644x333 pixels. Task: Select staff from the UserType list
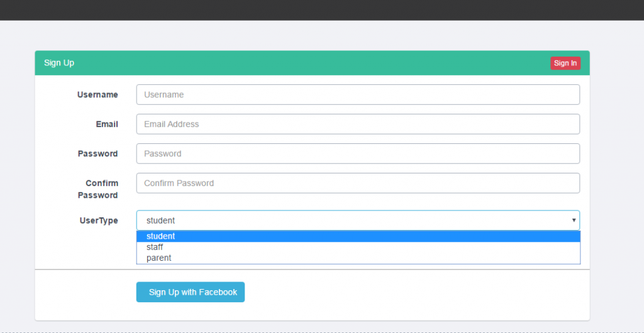tap(155, 247)
